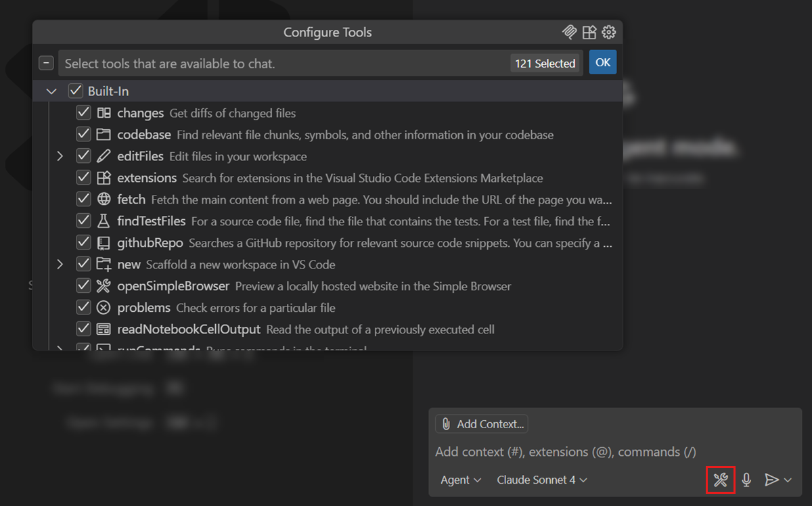Image resolution: width=812 pixels, height=506 pixels.
Task: Open the Configure Tools wrench icon in chat
Action: pos(720,480)
